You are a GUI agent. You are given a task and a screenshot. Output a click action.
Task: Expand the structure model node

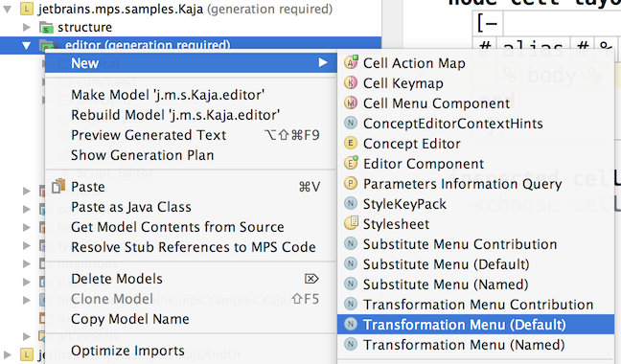pos(27,27)
